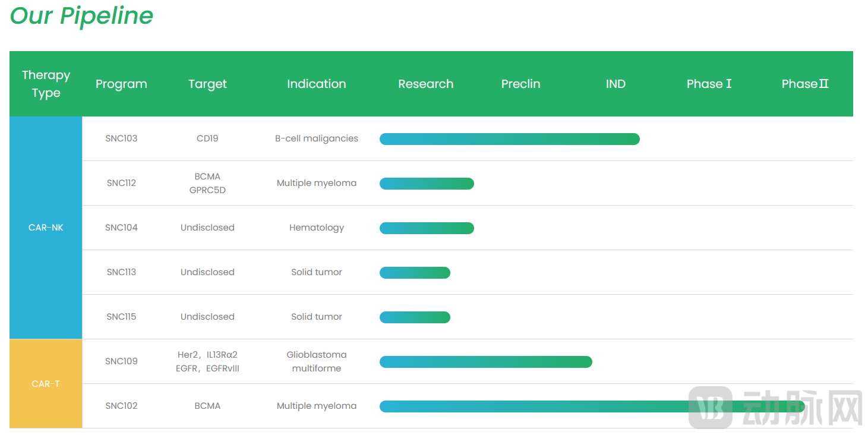Click the SNC113 progress bar
868x435 pixels.
(x=415, y=273)
